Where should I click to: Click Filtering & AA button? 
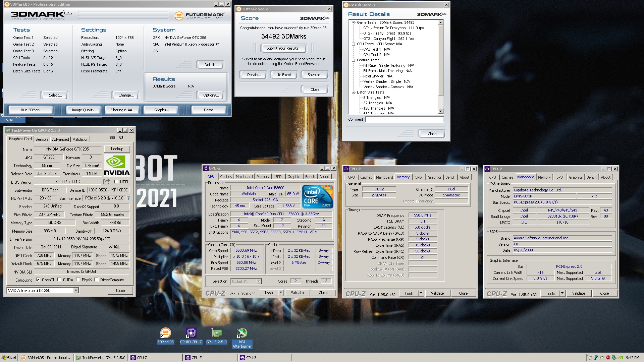pyautogui.click(x=123, y=110)
